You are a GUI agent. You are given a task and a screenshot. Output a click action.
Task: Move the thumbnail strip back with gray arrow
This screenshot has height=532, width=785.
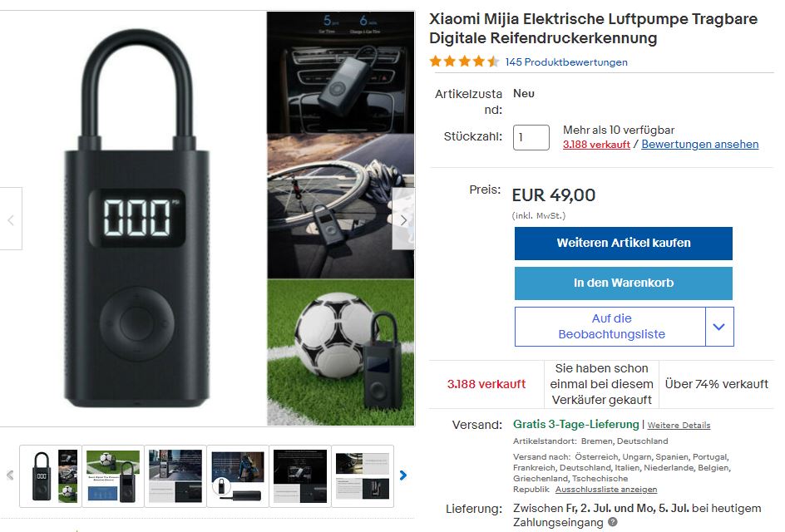[10, 475]
